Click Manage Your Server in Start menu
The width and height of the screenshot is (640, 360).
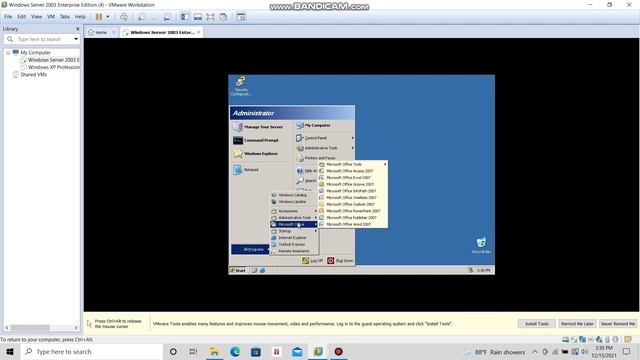[x=258, y=127]
